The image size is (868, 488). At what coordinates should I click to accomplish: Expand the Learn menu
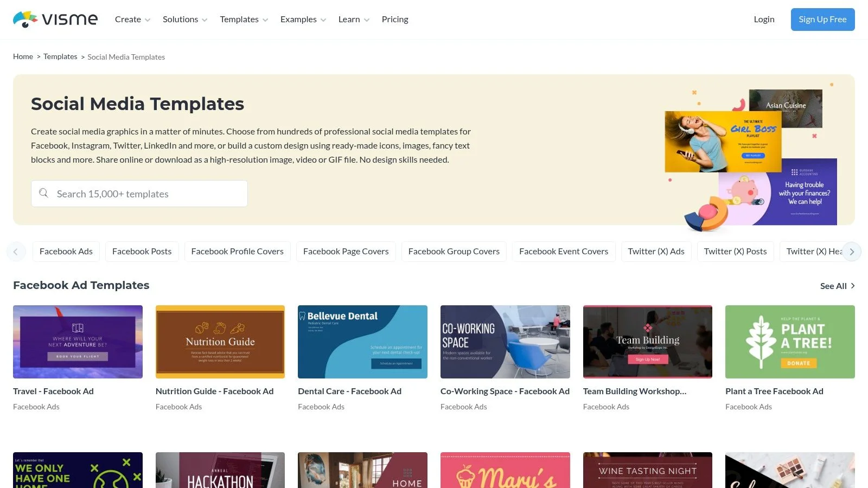tap(354, 20)
